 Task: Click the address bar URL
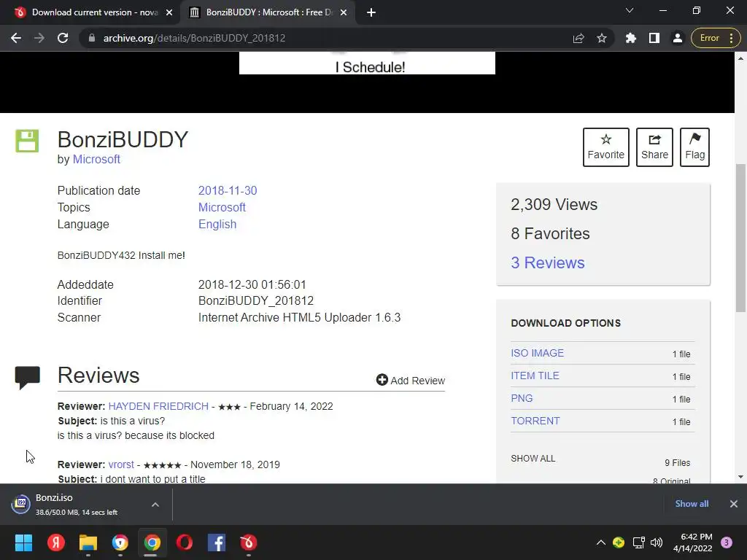[x=194, y=38]
